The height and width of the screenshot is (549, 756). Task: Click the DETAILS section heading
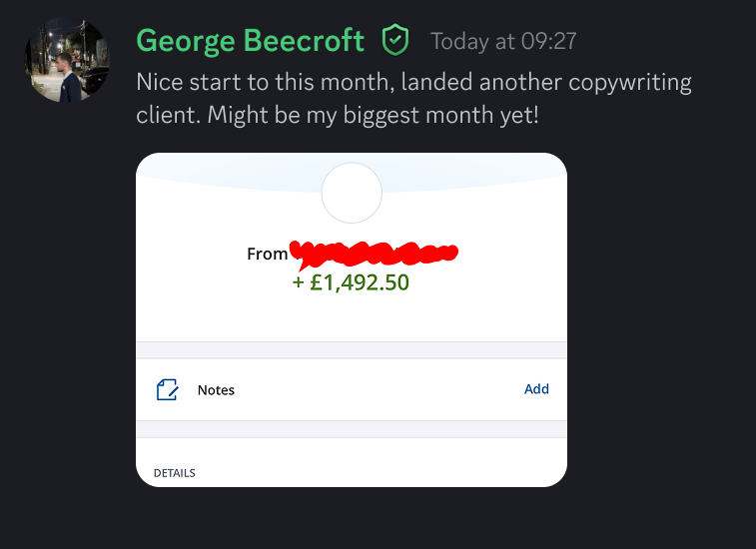pyautogui.click(x=175, y=473)
